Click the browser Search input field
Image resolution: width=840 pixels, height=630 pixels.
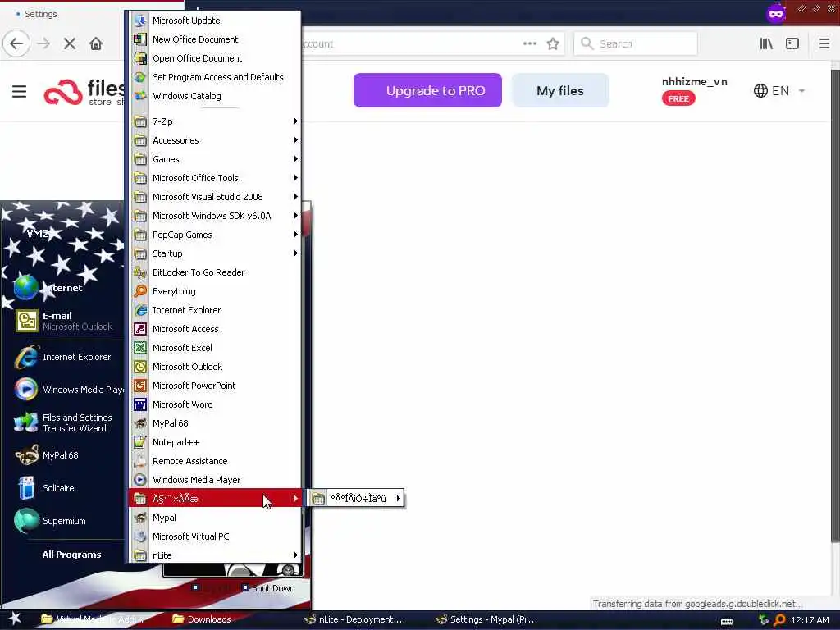click(x=636, y=43)
